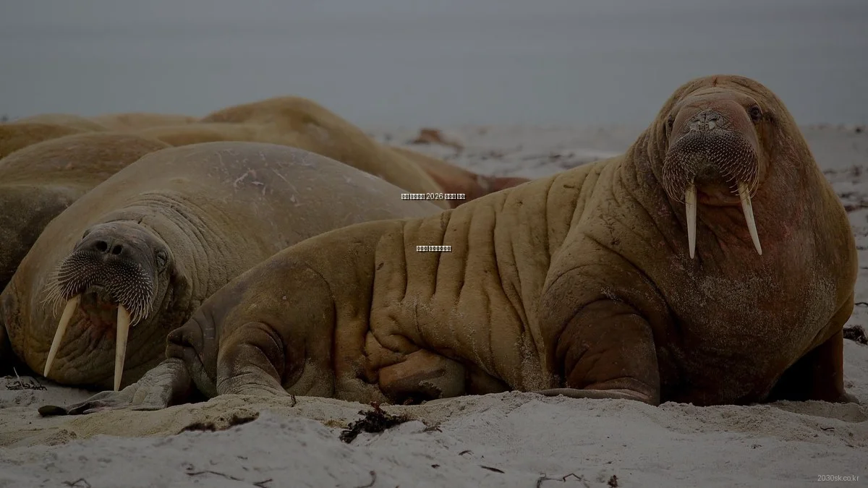Click the left walrus's longer left-side tusk
This screenshot has width=868, height=488.
pos(61,335)
